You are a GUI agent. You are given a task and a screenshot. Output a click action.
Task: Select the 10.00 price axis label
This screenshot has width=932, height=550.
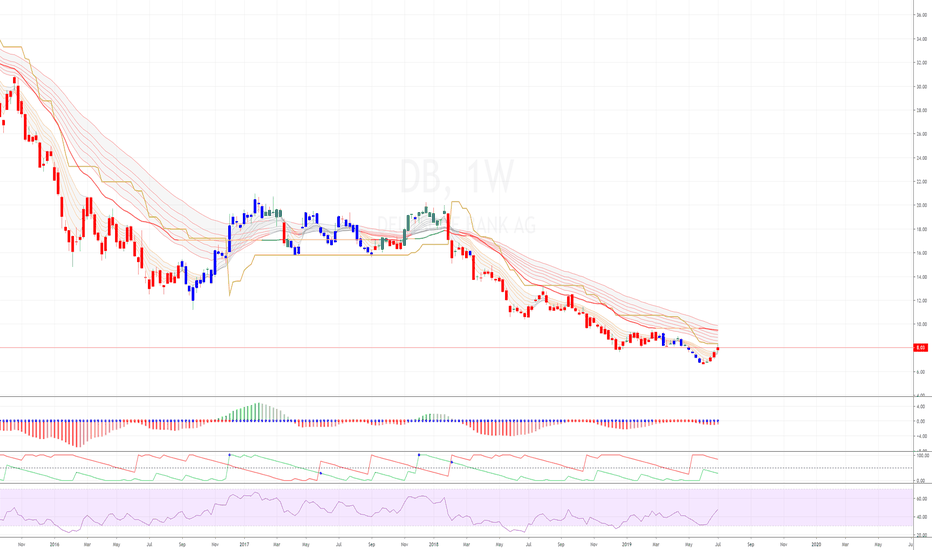tap(921, 324)
